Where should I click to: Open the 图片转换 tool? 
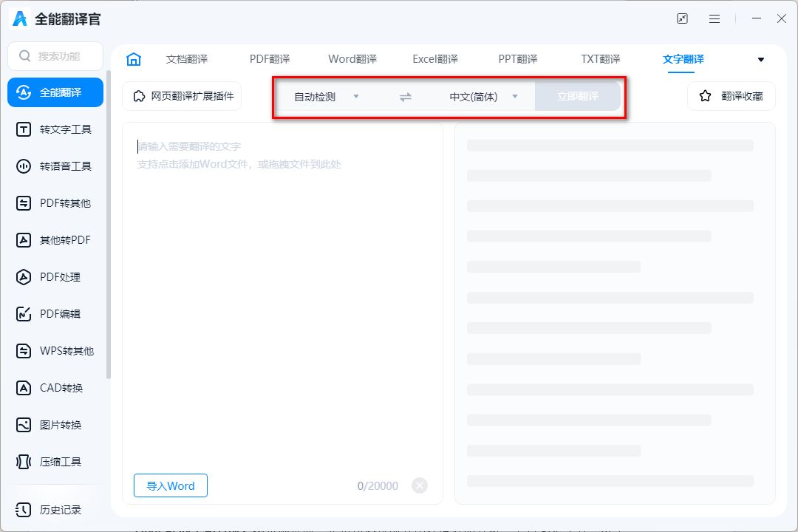pos(55,425)
